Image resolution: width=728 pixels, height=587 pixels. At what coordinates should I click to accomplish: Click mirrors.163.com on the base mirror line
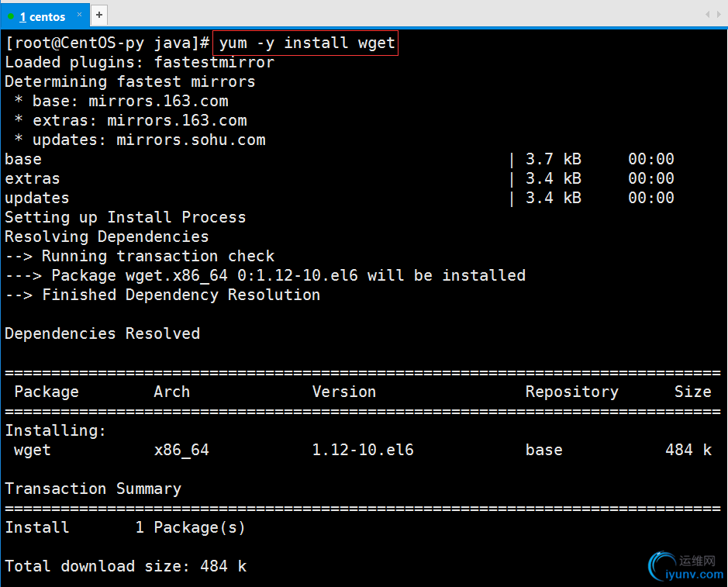158,102
